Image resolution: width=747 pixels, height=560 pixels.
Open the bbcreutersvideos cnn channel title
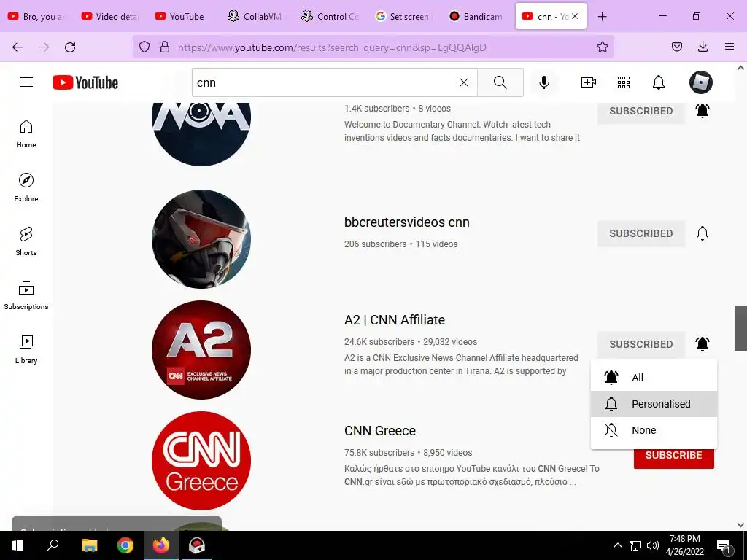(407, 222)
